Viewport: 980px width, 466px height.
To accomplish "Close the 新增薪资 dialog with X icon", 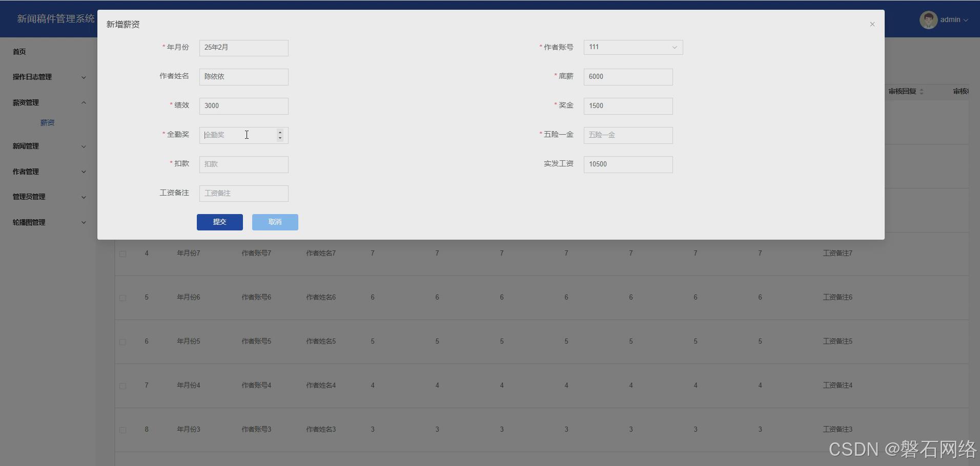I will [872, 24].
